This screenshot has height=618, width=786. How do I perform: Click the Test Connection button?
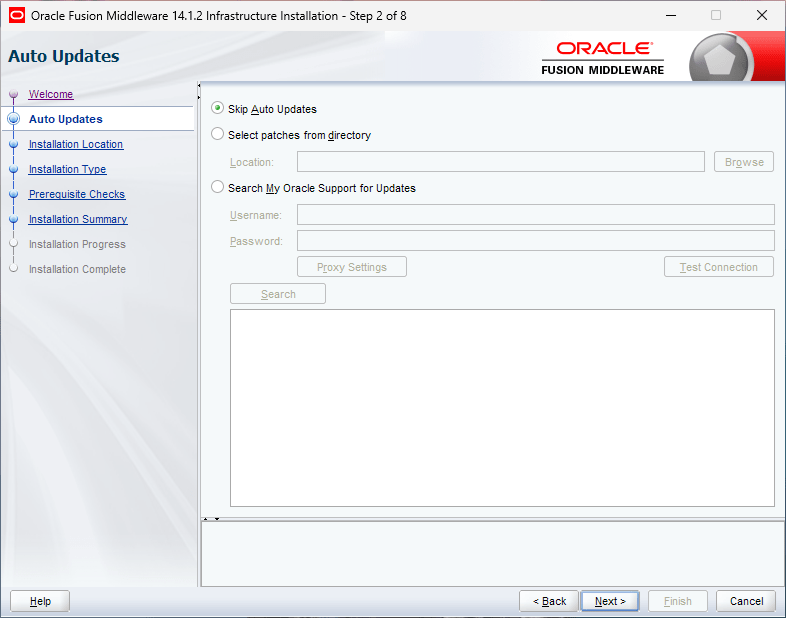[x=719, y=267]
